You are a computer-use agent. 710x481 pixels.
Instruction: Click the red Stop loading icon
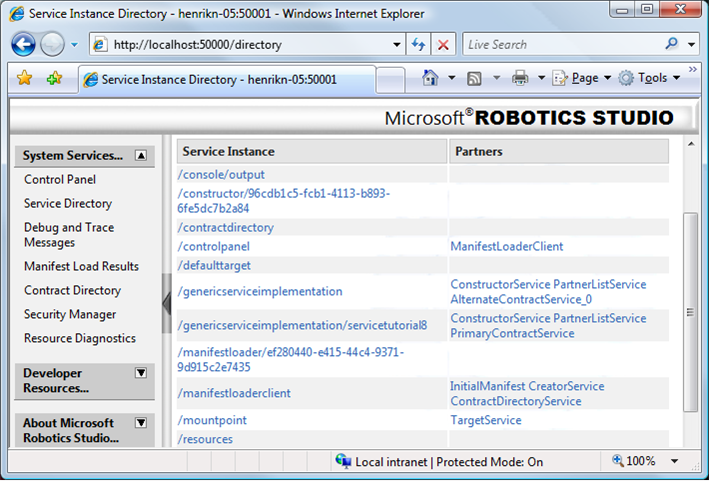pos(444,45)
